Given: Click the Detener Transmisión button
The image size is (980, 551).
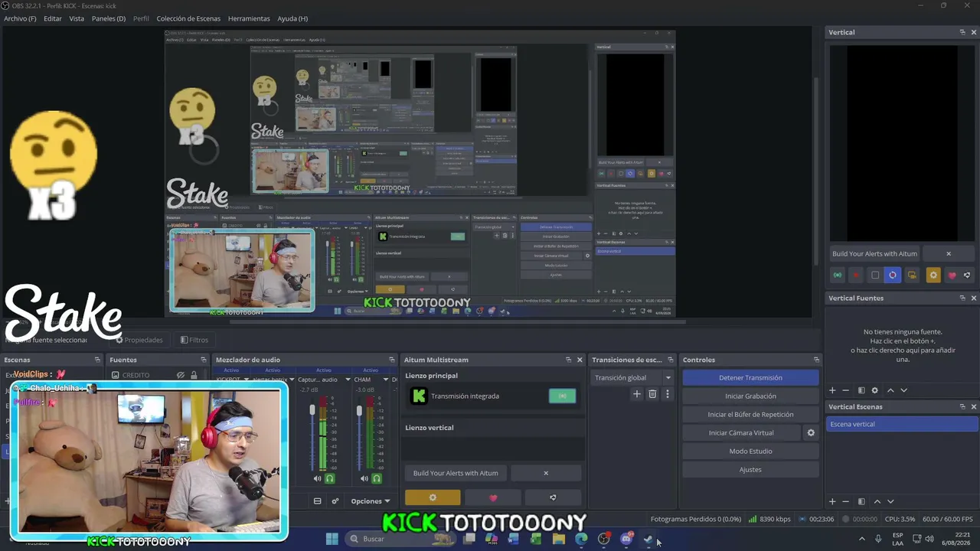Looking at the screenshot, I should 750,377.
